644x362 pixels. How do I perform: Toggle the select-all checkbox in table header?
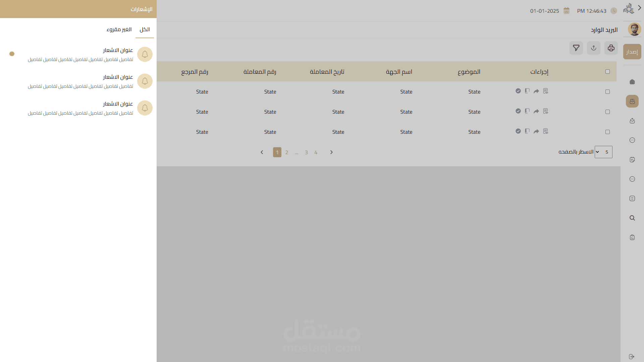(x=607, y=71)
